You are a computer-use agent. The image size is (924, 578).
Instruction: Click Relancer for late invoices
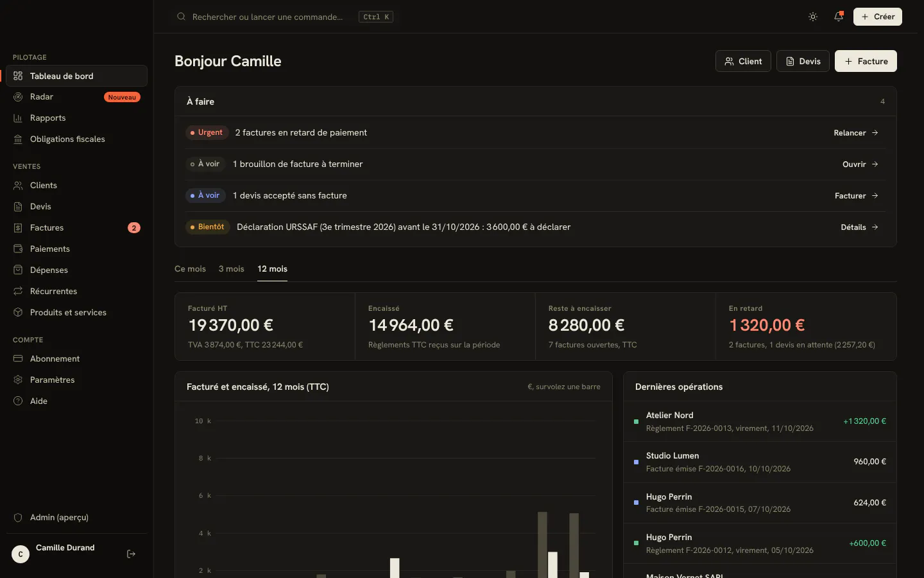[856, 133]
